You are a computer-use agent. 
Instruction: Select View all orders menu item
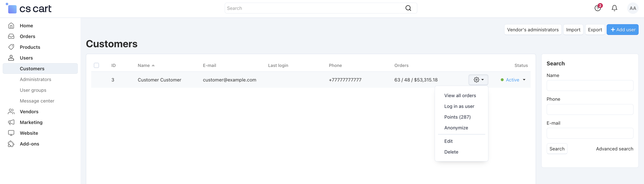[460, 96]
